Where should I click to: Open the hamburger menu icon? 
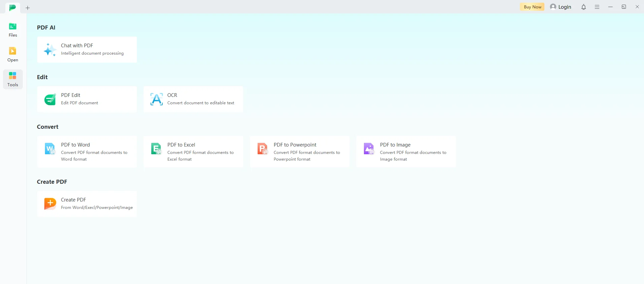point(597,7)
